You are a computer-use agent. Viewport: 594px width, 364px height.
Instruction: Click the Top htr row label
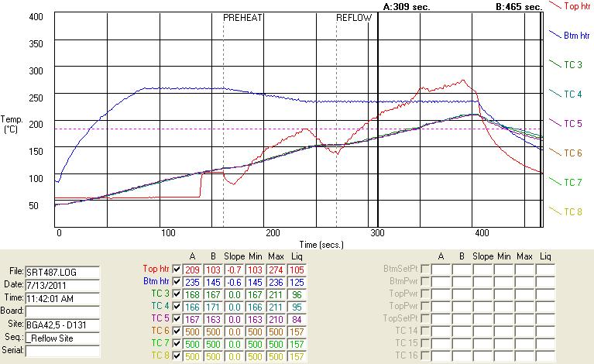click(156, 269)
